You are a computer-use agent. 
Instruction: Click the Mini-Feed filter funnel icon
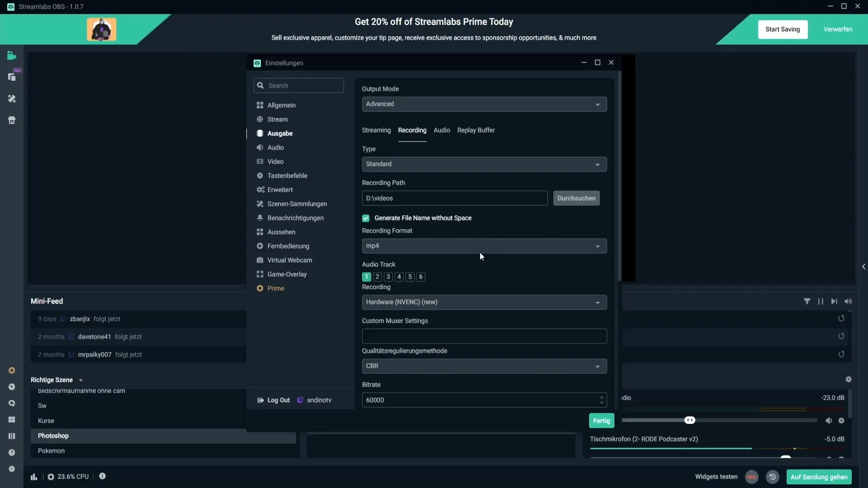tap(807, 301)
